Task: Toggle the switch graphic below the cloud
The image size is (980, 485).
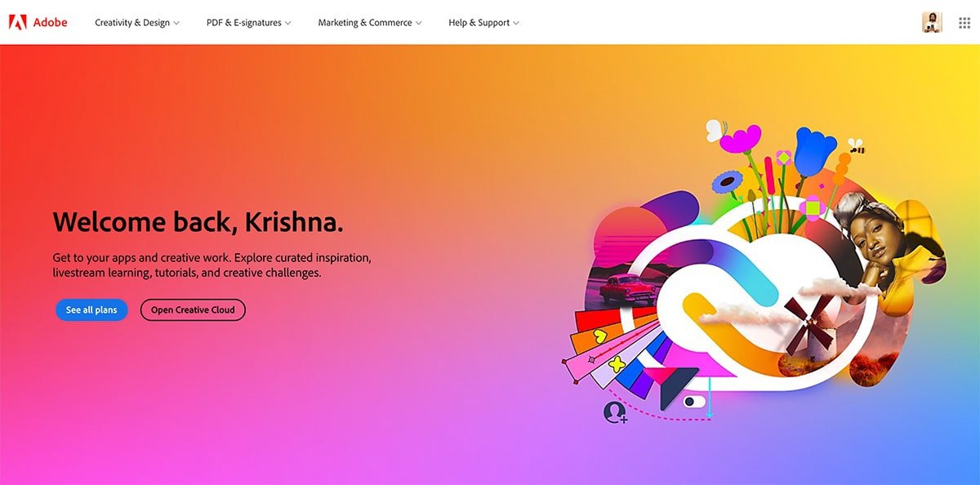Action: coord(694,402)
